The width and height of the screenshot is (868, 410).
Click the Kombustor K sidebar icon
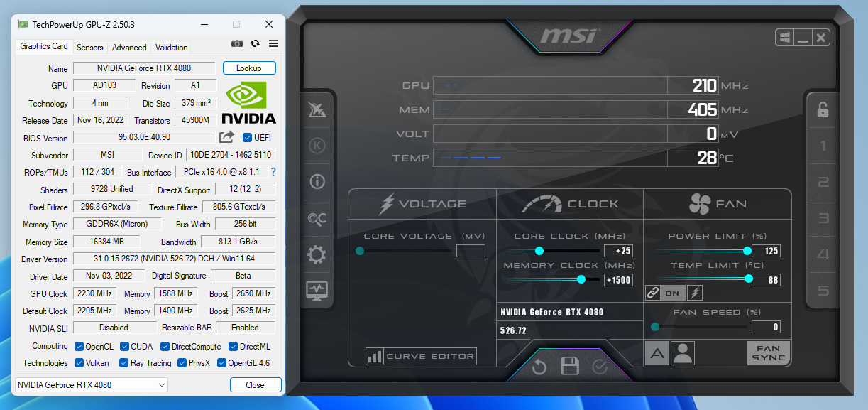click(317, 146)
